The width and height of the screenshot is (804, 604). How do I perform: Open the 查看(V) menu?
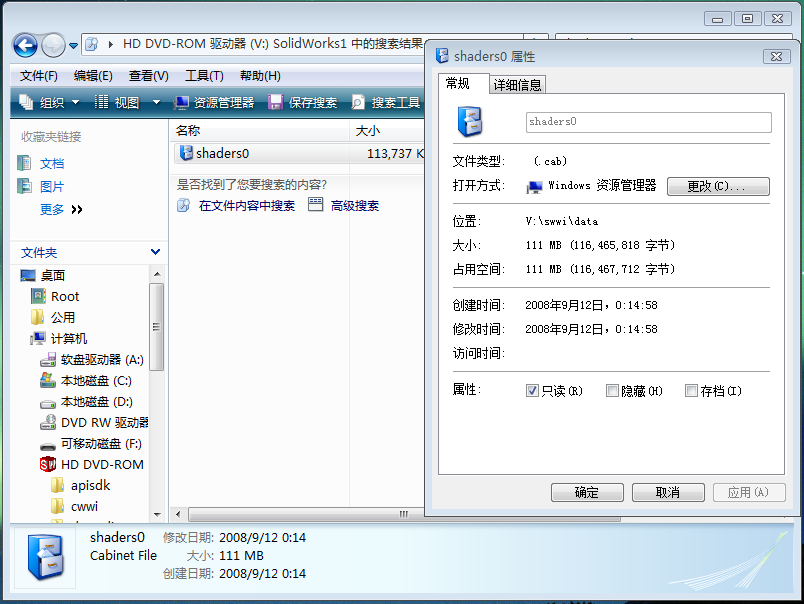click(148, 76)
